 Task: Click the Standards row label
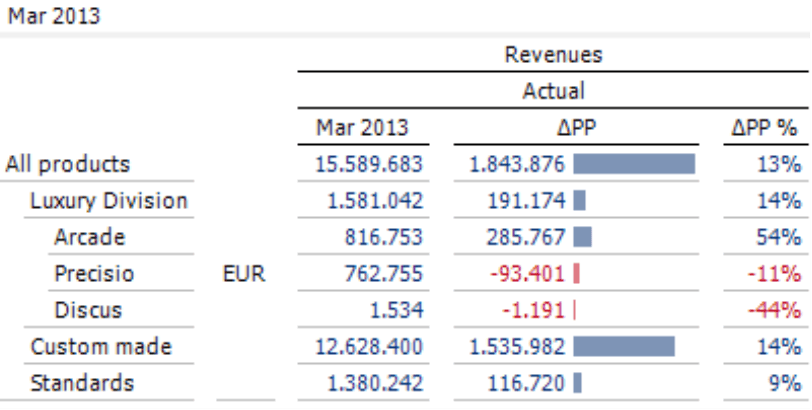[x=82, y=383]
